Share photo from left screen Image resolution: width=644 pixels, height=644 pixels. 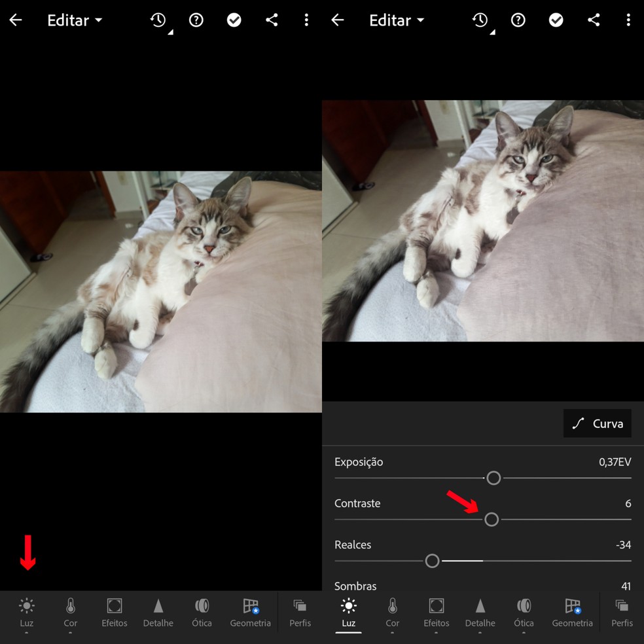point(272,20)
